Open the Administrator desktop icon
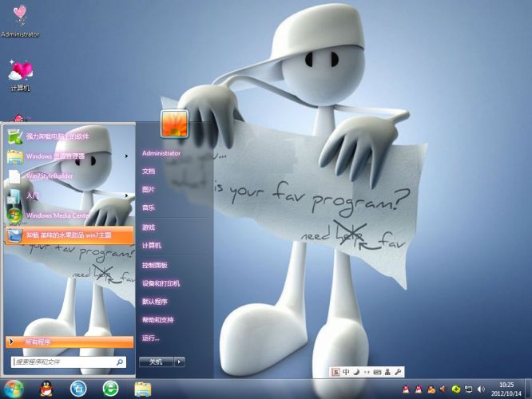532x399 pixels. tap(20, 18)
